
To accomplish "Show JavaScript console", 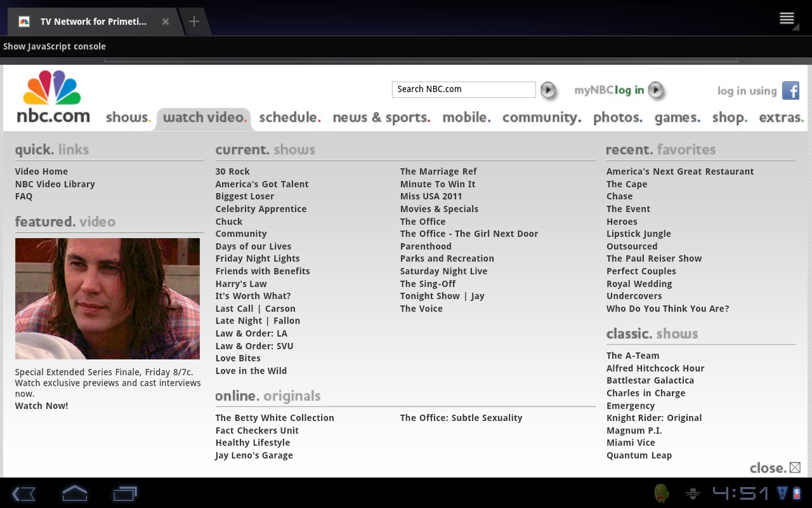I will tap(55, 46).
